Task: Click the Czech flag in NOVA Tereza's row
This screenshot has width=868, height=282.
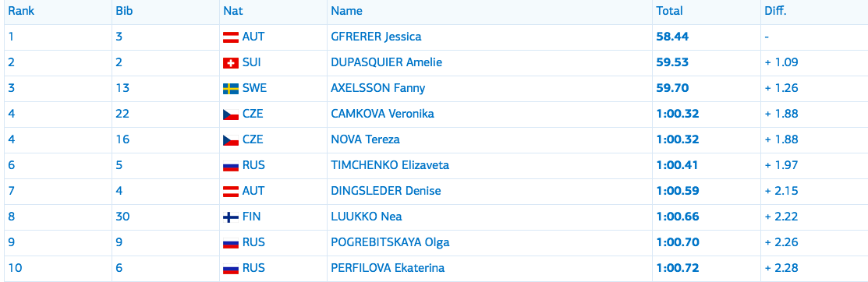Action: pyautogui.click(x=230, y=140)
